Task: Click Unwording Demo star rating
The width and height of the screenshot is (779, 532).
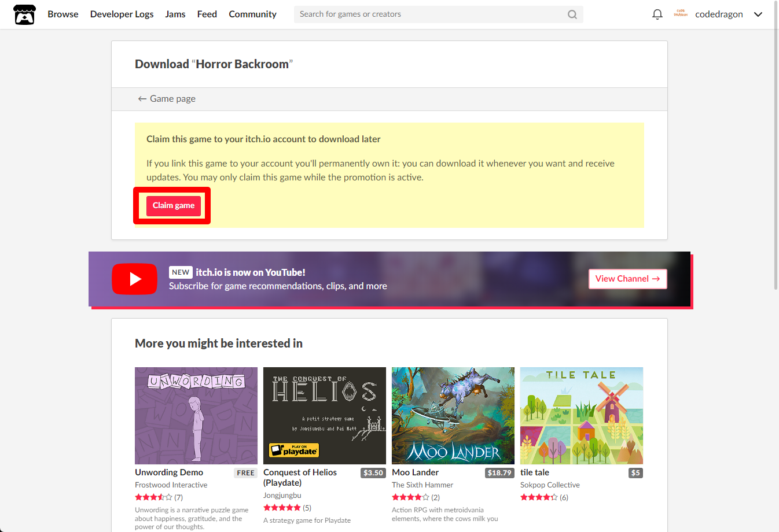Action: pos(153,497)
